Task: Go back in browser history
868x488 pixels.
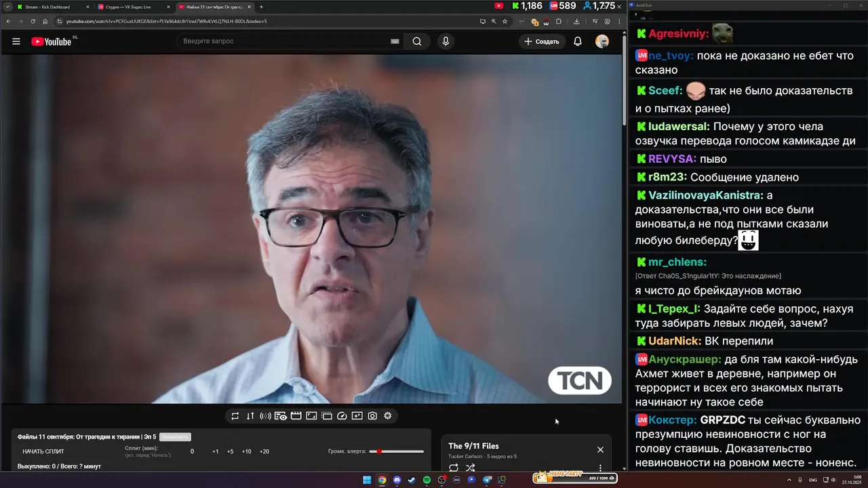Action: coord(8,21)
